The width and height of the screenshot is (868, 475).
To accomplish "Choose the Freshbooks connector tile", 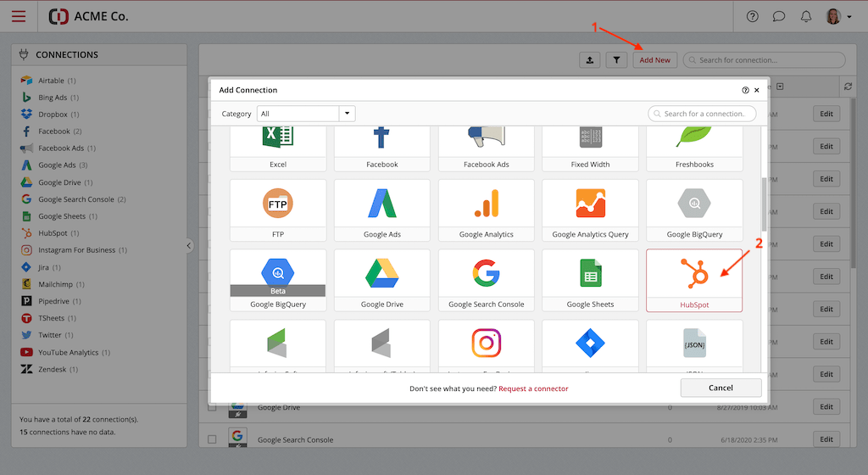I will point(694,148).
